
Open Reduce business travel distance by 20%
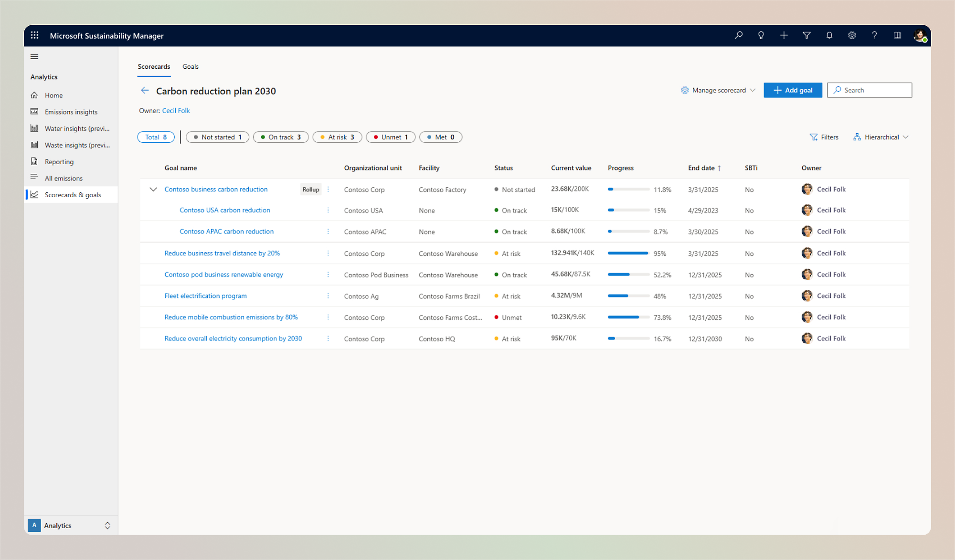(222, 254)
